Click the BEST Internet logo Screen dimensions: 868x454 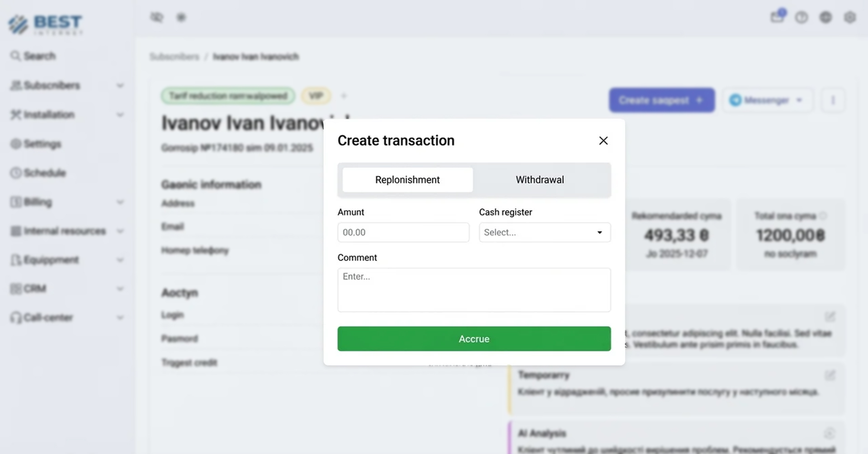coord(45,24)
